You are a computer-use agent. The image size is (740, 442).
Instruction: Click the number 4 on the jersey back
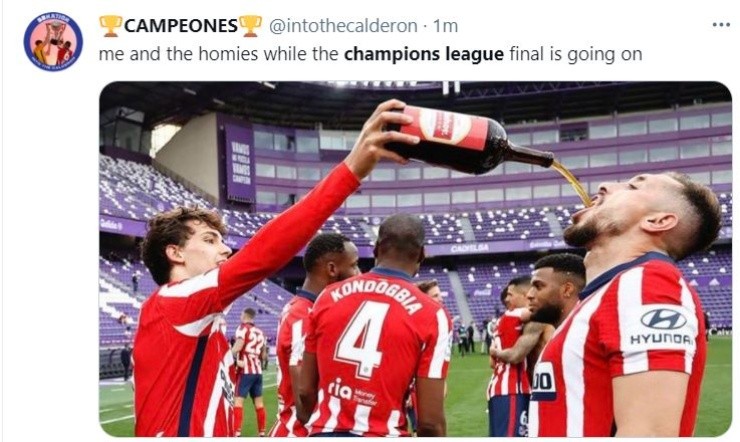362,338
